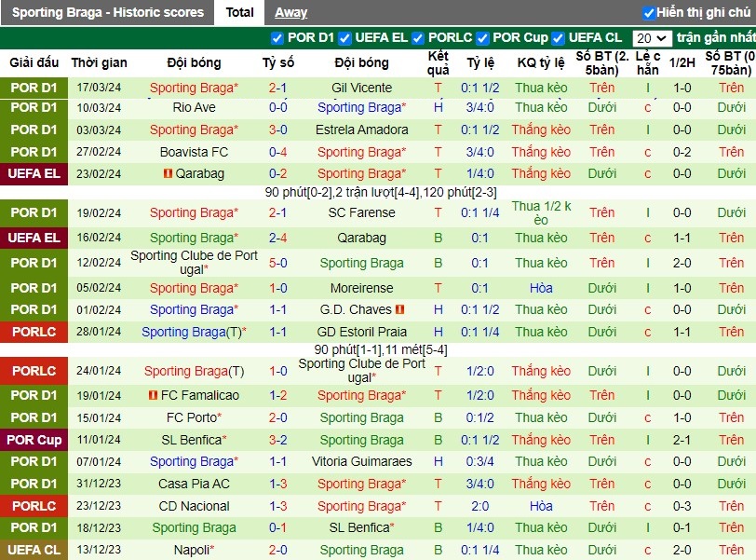The width and height of the screenshot is (756, 560).
Task: Select the UEFA CL league label on 13/12/23
Action: pyautogui.click(x=34, y=550)
